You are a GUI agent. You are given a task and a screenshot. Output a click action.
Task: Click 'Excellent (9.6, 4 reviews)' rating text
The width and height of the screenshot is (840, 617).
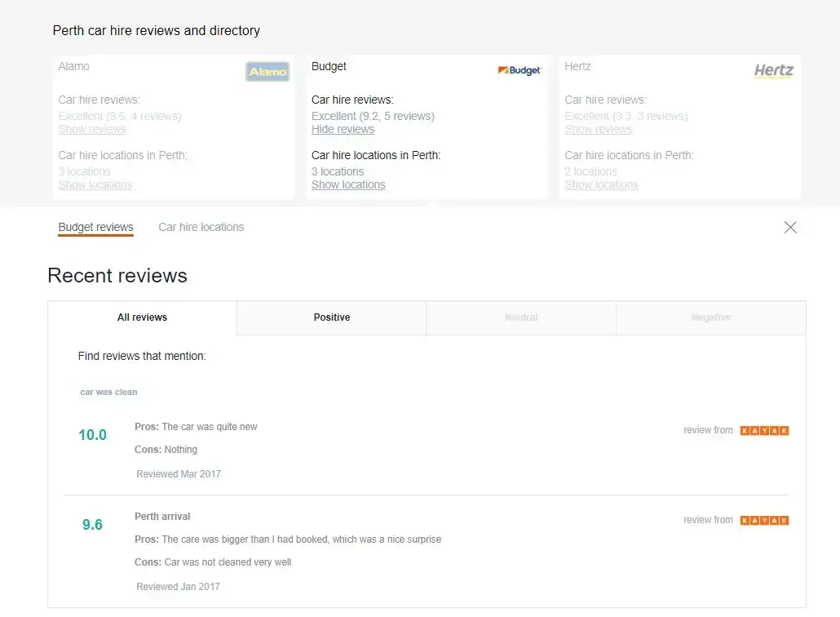tap(120, 116)
